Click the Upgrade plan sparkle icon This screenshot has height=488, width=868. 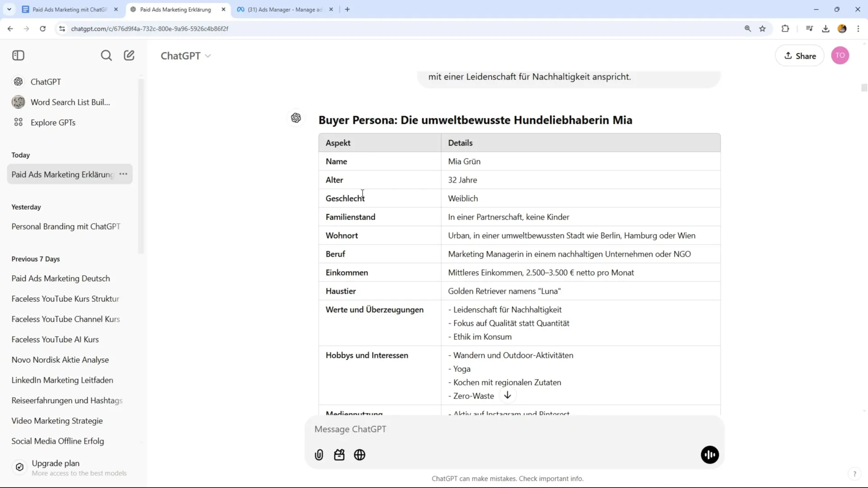pos(19,467)
